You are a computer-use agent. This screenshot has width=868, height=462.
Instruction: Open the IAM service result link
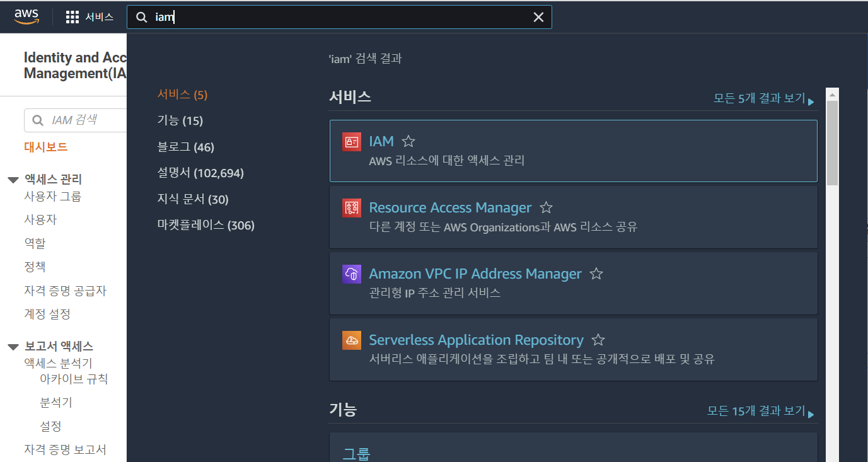pyautogui.click(x=381, y=141)
